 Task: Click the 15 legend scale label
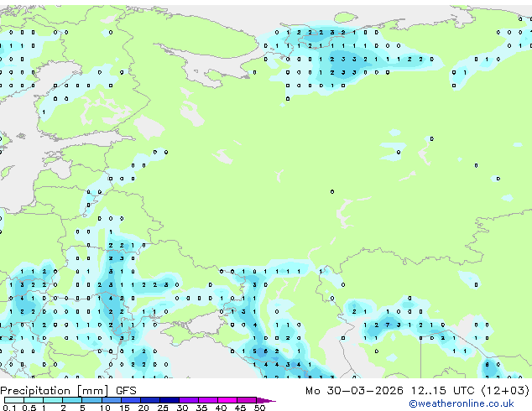pos(124,408)
